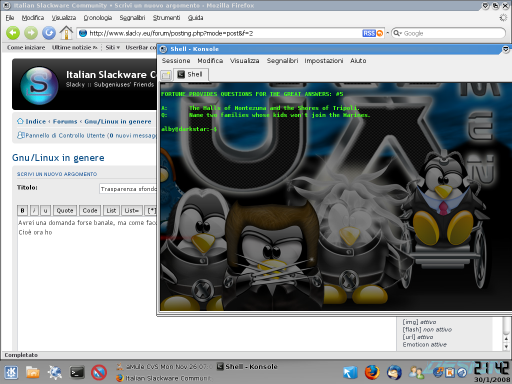Open the Firefox Guida menu
Image resolution: width=512 pixels, height=384 pixels.
coord(195,18)
